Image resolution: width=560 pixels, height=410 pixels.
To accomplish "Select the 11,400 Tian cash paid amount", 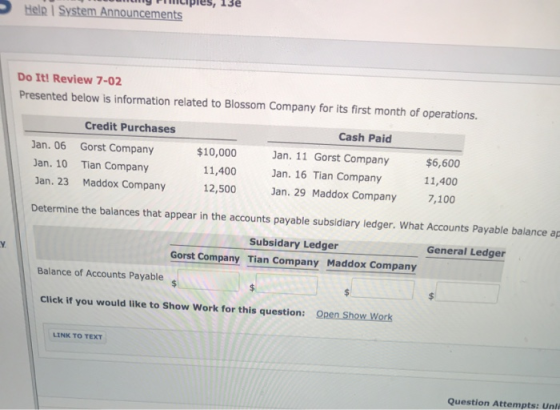I will [441, 181].
